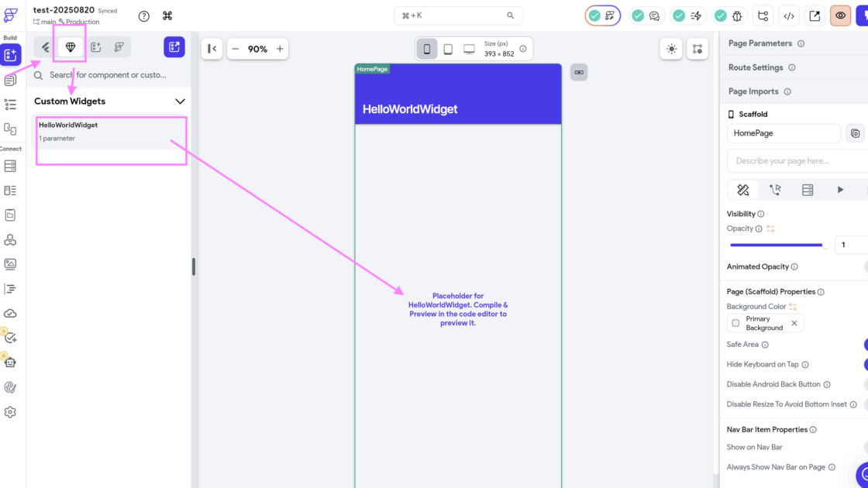
Task: Adjust the Opacity slider
Action: coord(779,245)
